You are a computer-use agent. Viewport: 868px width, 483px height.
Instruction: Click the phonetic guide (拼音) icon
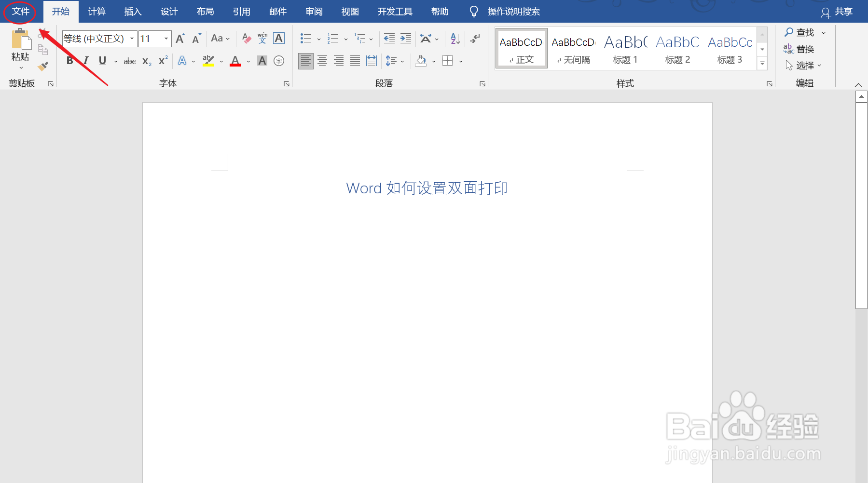pyautogui.click(x=262, y=38)
